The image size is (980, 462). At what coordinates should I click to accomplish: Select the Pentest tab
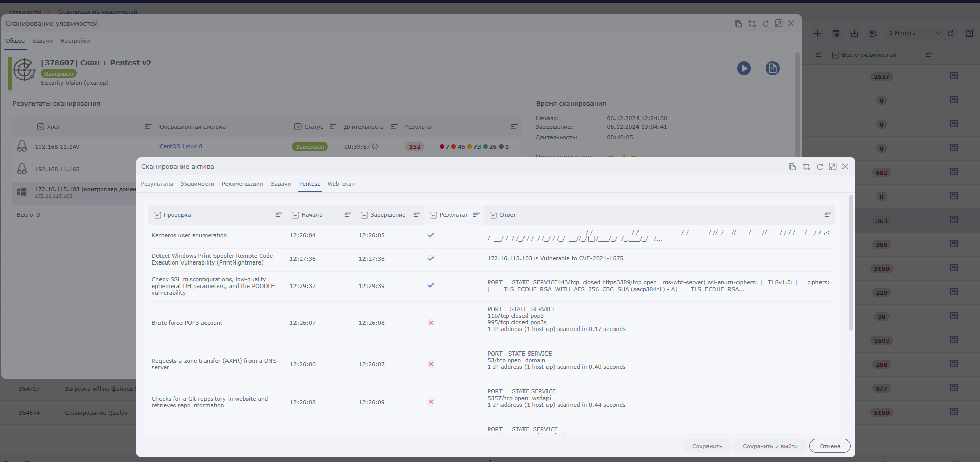[x=309, y=184]
